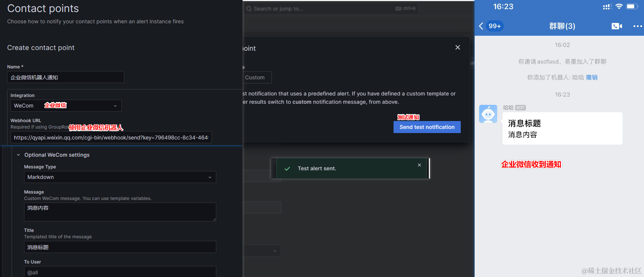Dismiss the Test alert sent toast

(419, 165)
